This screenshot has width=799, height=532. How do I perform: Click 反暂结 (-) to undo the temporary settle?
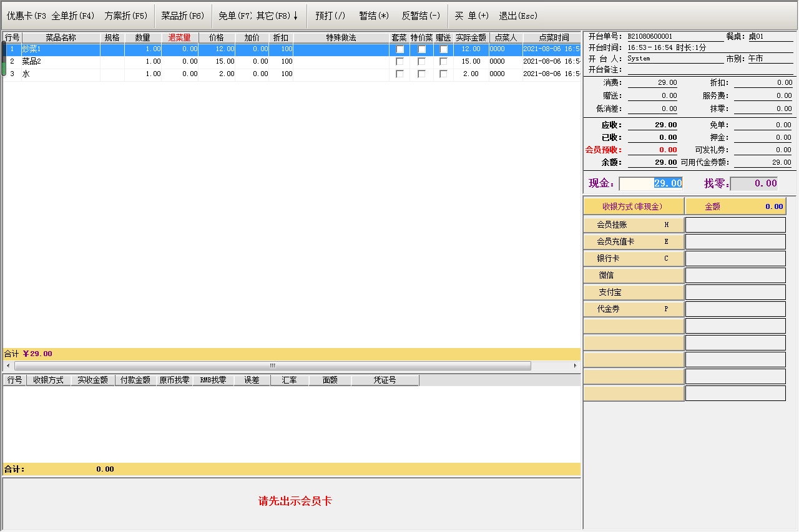[421, 16]
